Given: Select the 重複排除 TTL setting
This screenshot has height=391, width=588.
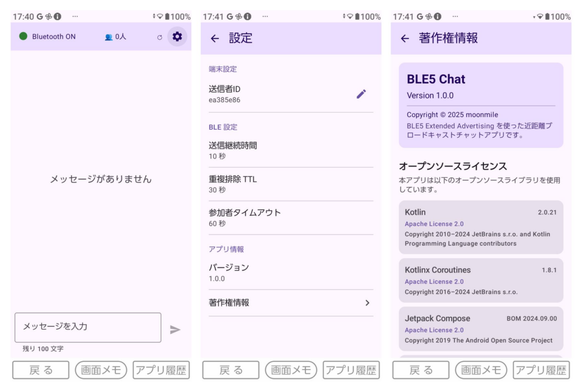Looking at the screenshot, I should click(291, 184).
